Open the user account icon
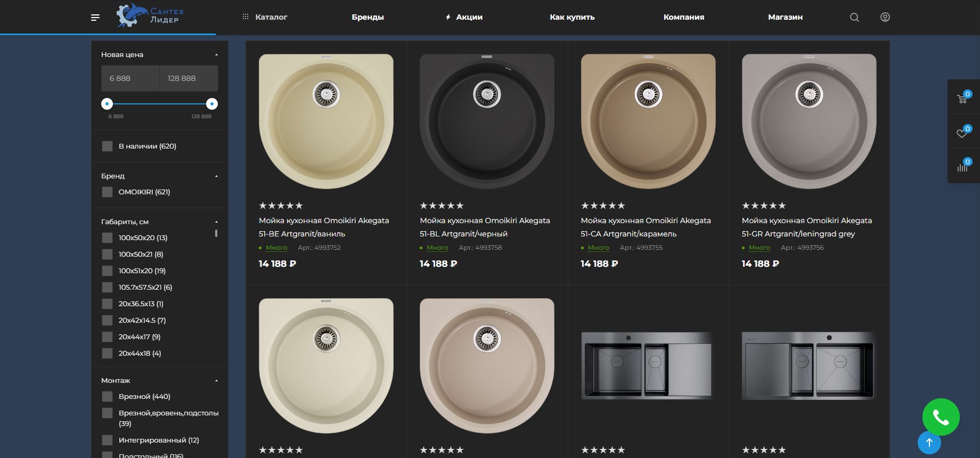 click(x=885, y=17)
